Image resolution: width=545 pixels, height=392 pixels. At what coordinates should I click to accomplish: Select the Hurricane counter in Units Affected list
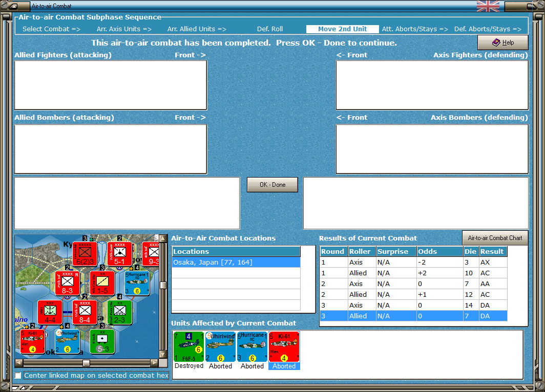tap(253, 346)
